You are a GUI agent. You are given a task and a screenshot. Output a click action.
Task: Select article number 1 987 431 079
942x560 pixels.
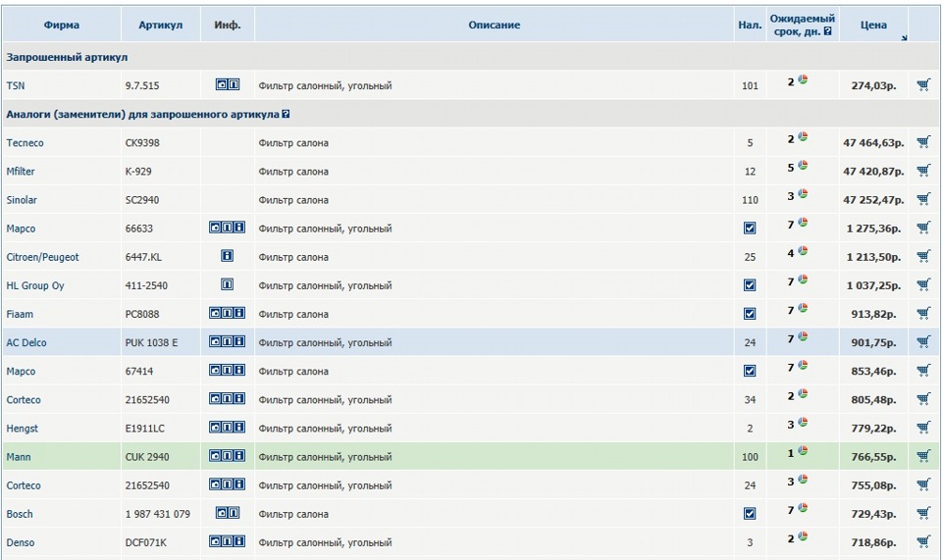coord(157,514)
